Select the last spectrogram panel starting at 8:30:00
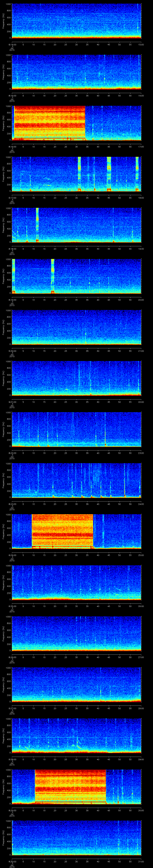This screenshot has height=868, width=153. [76, 837]
